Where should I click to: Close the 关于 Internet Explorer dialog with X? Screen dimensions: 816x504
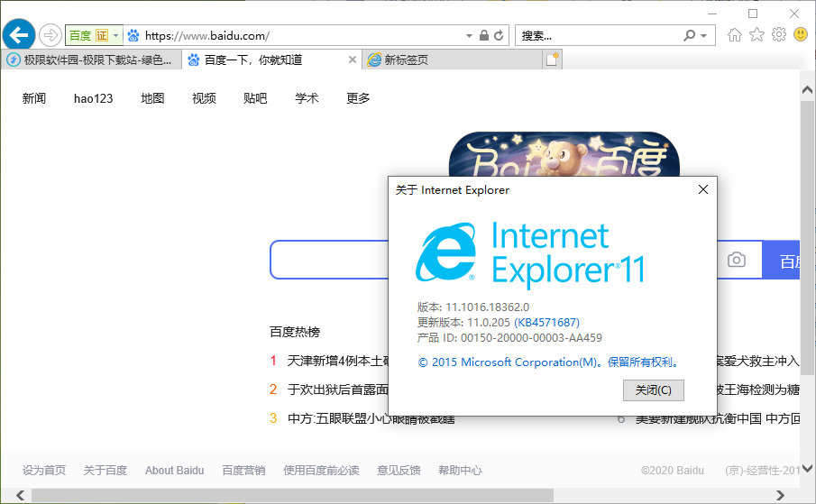coord(703,190)
